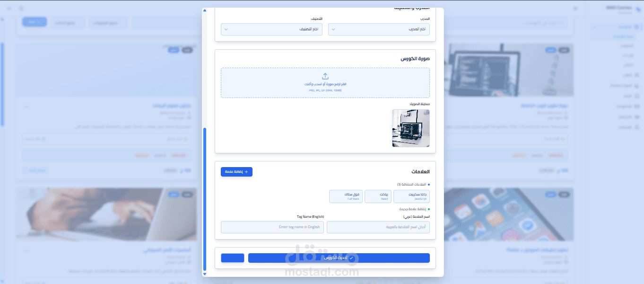Screen dimensions: 644x284
Task: Click the 'تحديث الكورس' update course button
Action: click(339, 258)
